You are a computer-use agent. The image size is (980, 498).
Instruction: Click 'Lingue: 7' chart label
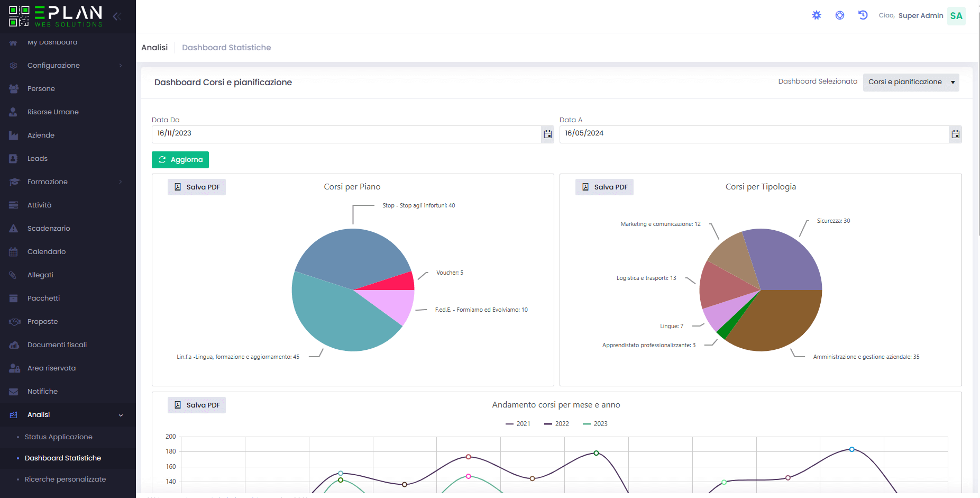point(672,327)
